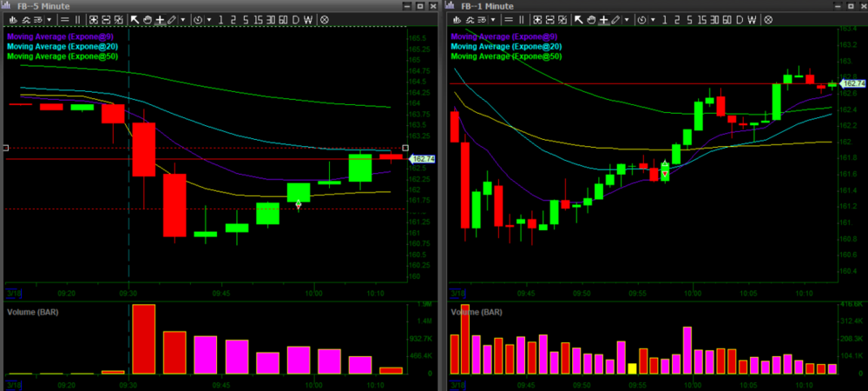The width and height of the screenshot is (868, 391).
Task: Click the clock time icon in 5 Minute toolbar
Action: (x=198, y=19)
